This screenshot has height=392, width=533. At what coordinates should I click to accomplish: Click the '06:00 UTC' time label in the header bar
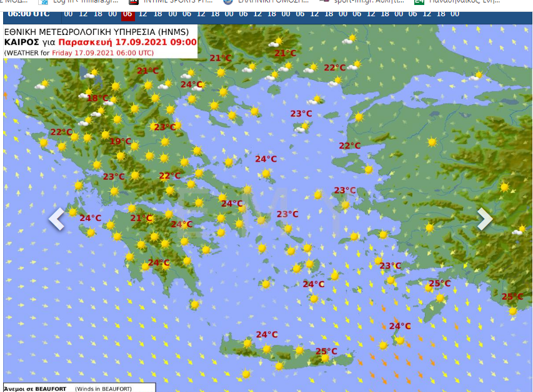click(29, 14)
